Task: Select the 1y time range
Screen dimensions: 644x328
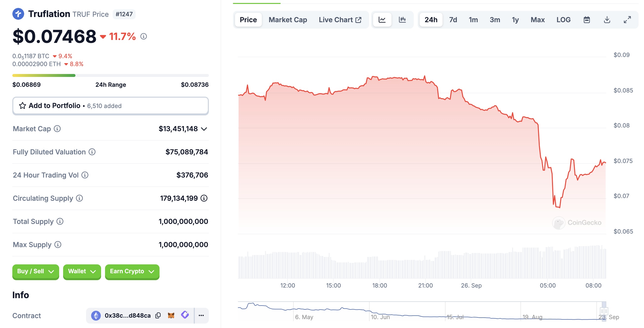Action: point(515,20)
